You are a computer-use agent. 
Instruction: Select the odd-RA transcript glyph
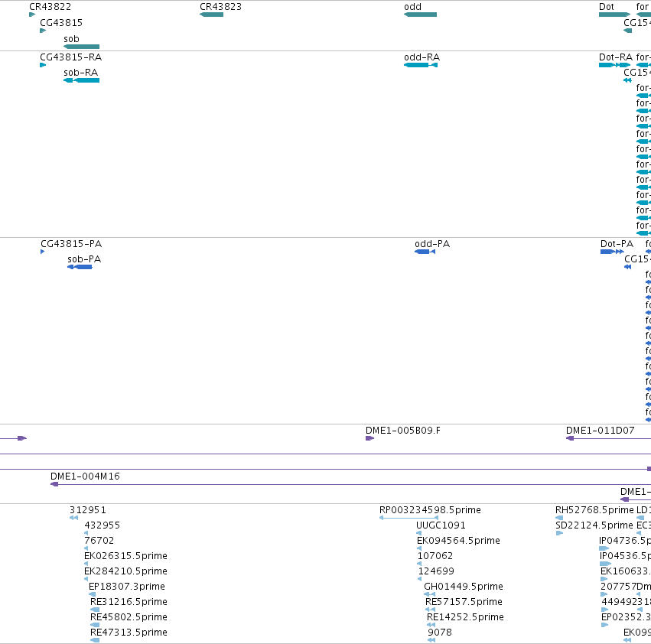click(421, 65)
